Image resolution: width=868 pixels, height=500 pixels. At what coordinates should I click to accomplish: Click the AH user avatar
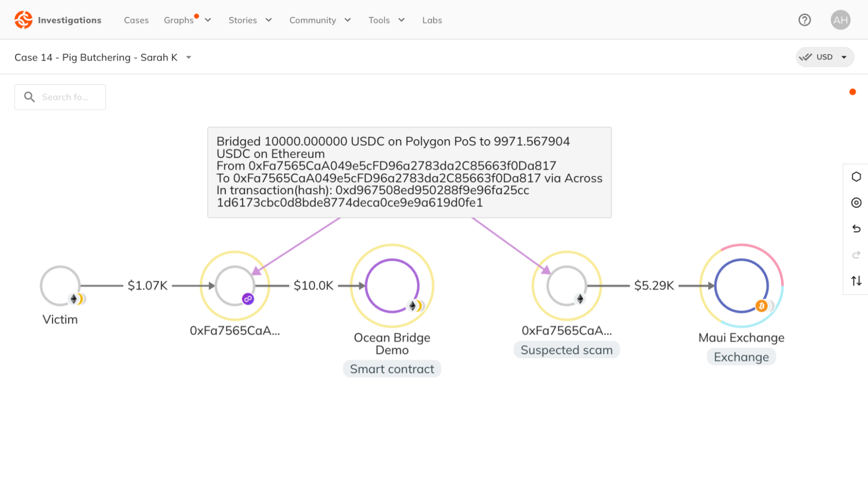coord(840,20)
